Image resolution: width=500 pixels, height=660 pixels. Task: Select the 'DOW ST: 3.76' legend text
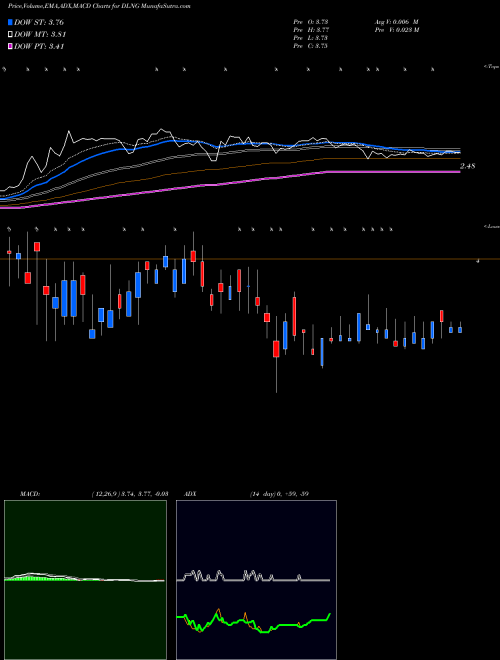[39, 22]
